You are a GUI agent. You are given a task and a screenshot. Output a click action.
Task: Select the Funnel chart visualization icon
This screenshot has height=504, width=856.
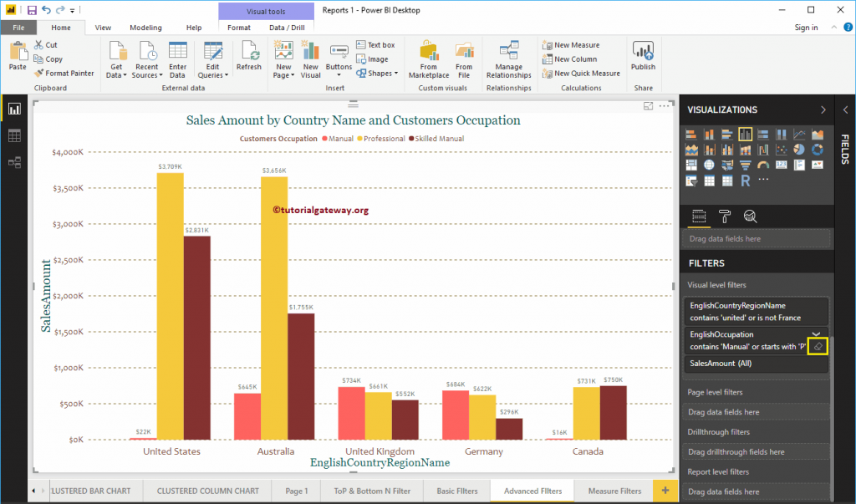(746, 165)
